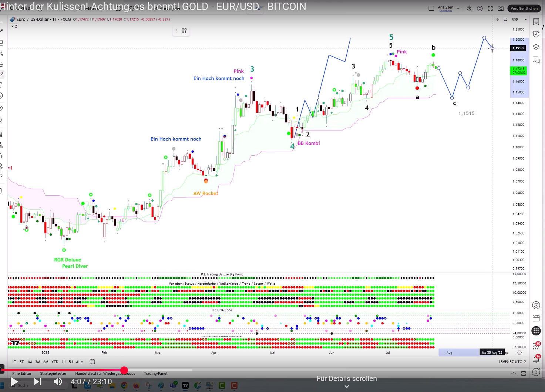Image resolution: width=545 pixels, height=392 pixels.
Task: Click the red video progress scrubber
Action: tap(124, 370)
